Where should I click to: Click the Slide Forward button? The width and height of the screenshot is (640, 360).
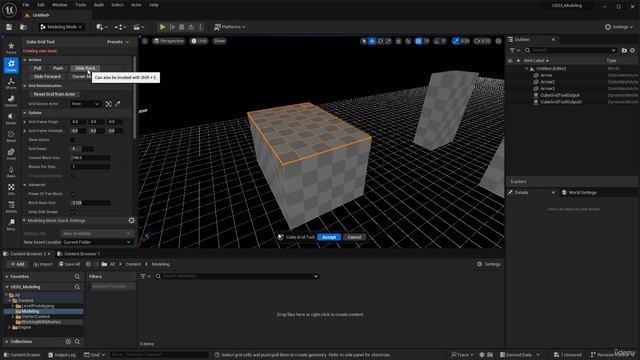pos(47,77)
